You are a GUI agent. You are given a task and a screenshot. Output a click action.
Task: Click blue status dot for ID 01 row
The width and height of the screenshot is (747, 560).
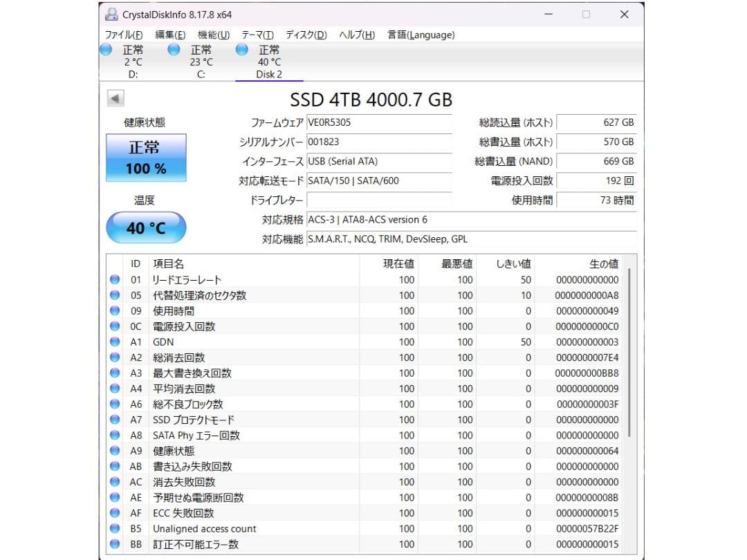click(x=115, y=279)
